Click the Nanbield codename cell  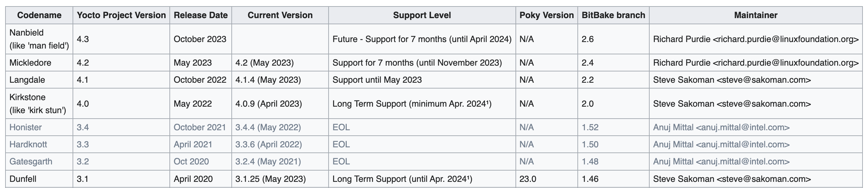coord(39,39)
